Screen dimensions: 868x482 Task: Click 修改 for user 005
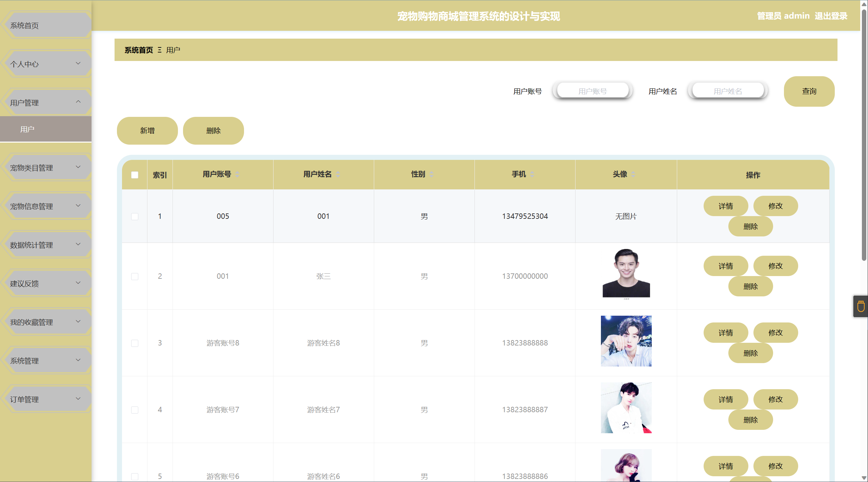click(x=775, y=206)
